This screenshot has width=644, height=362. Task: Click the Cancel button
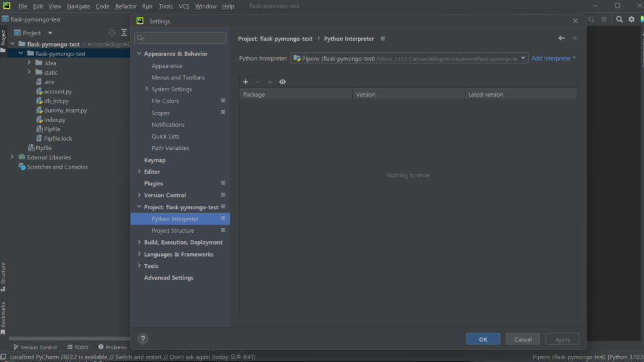[523, 339]
